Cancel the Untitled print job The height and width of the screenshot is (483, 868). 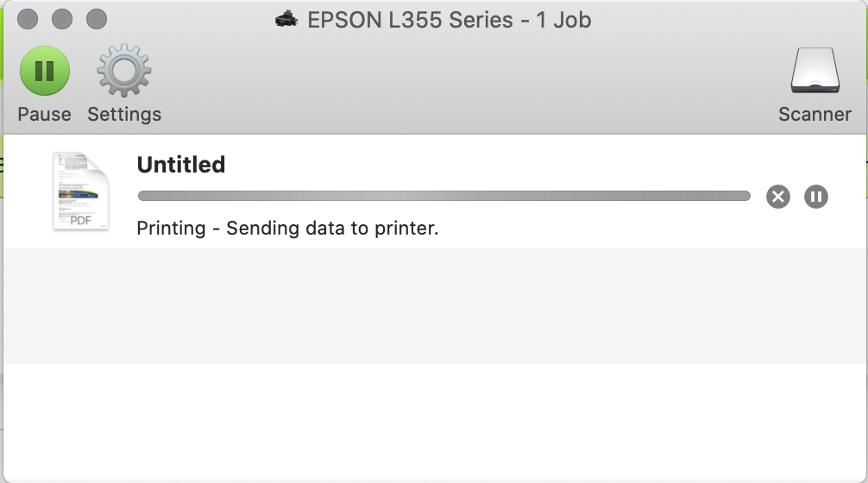coord(778,197)
